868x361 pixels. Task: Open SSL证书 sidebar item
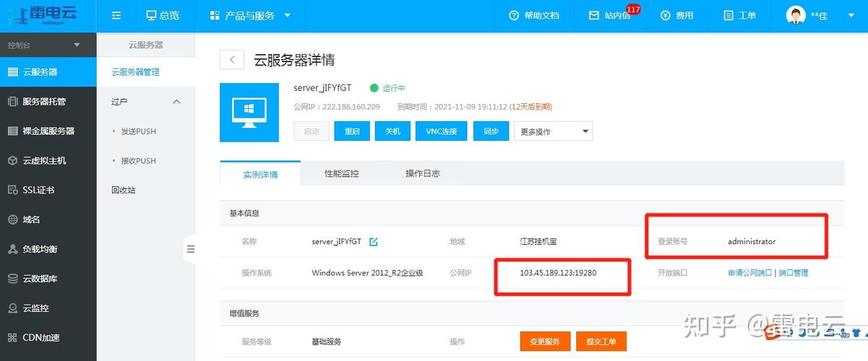click(48, 190)
